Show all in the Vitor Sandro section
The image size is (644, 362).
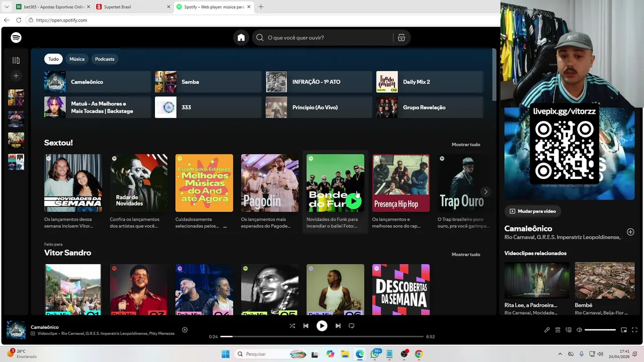[466, 254]
